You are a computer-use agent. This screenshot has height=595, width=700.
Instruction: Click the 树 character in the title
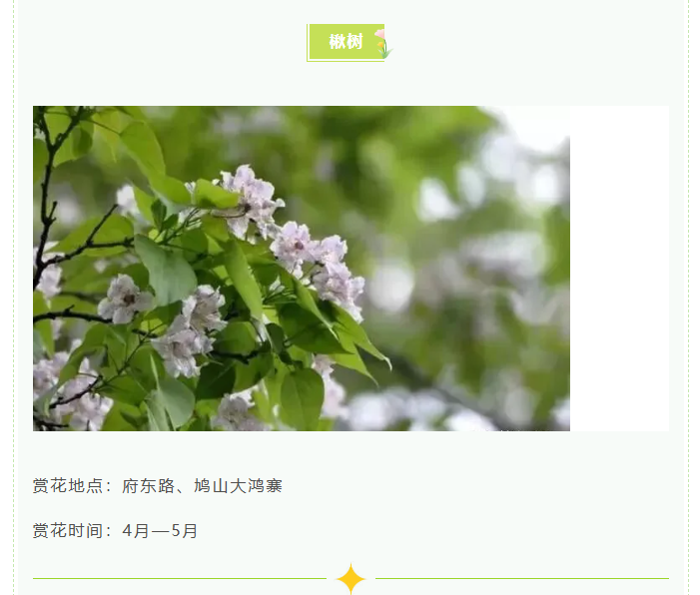click(x=354, y=42)
